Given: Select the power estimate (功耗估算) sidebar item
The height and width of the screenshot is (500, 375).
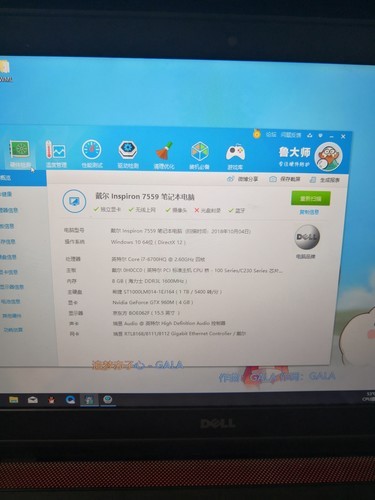Looking at the screenshot, I should (x=13, y=330).
